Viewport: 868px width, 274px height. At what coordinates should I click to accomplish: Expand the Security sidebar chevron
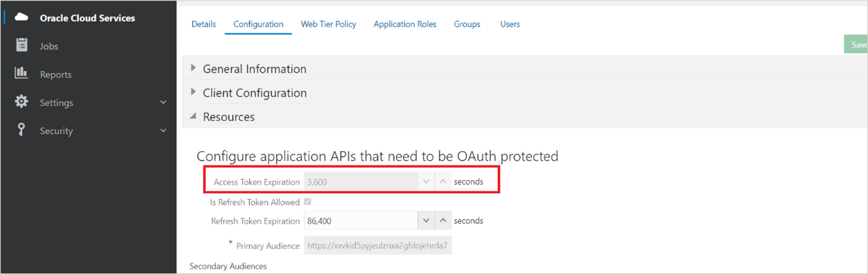tap(163, 130)
